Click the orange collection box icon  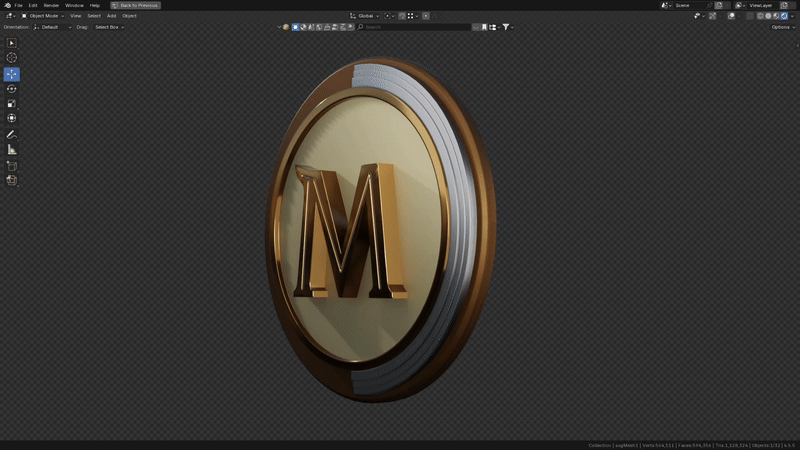pos(286,27)
